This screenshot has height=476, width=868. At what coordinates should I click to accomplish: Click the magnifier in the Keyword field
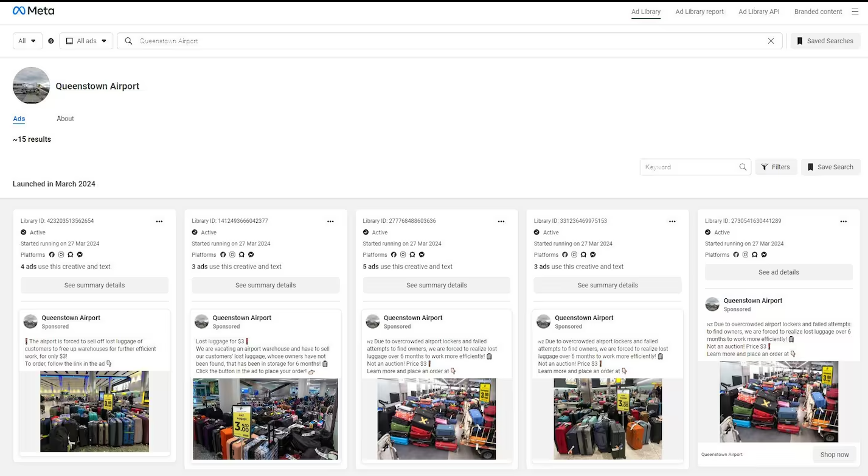point(743,167)
